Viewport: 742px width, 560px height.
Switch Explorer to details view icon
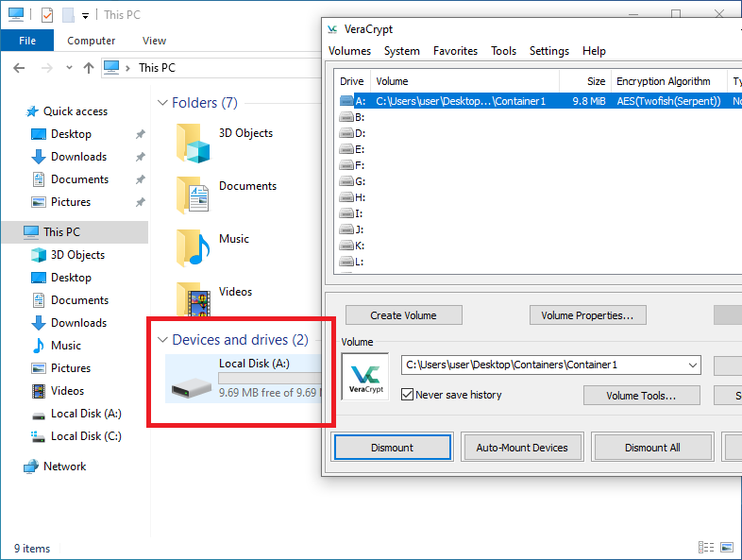[706, 547]
